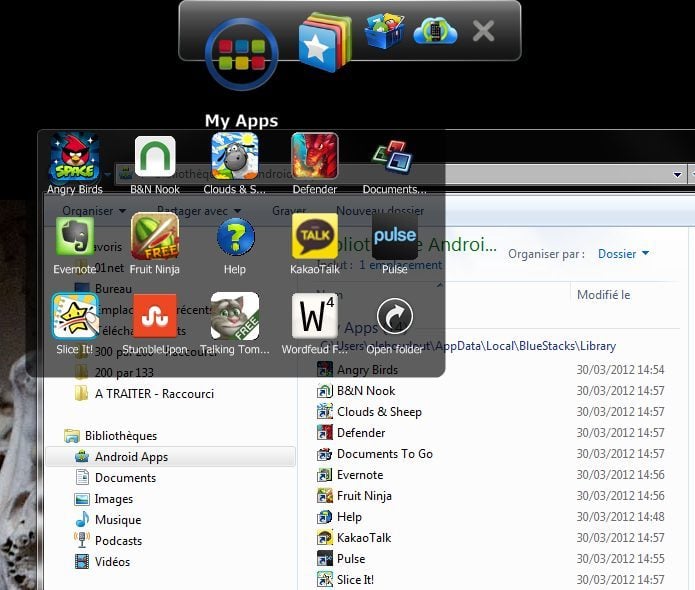
Task: Click the My Apps dock button
Action: coord(241,55)
